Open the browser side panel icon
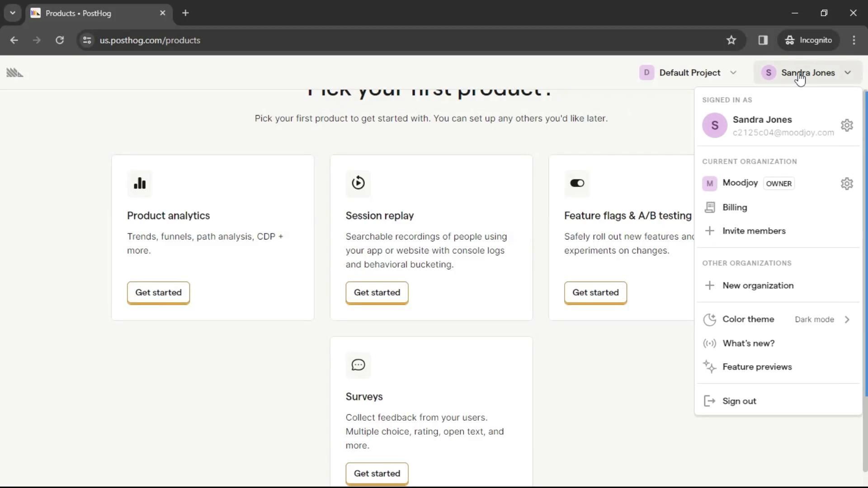This screenshot has height=488, width=868. click(x=763, y=40)
